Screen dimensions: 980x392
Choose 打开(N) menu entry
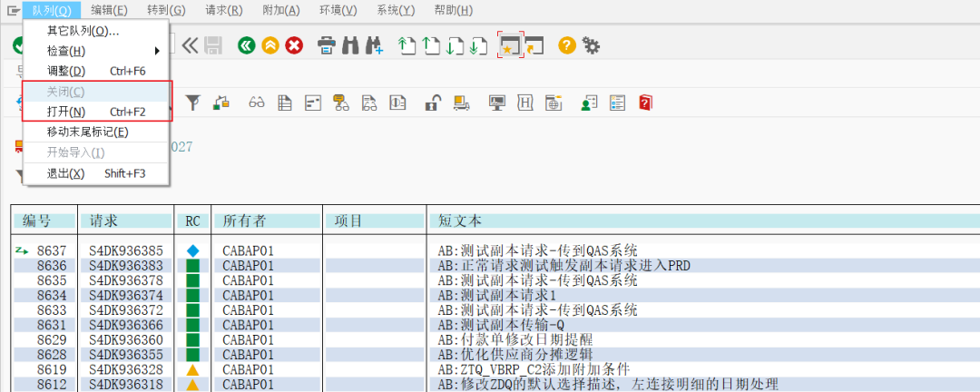point(95,112)
